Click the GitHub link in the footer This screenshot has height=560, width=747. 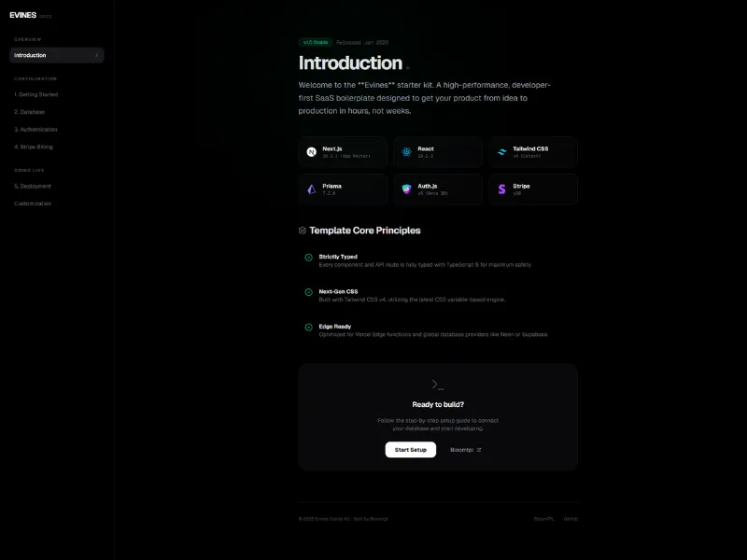click(x=571, y=519)
